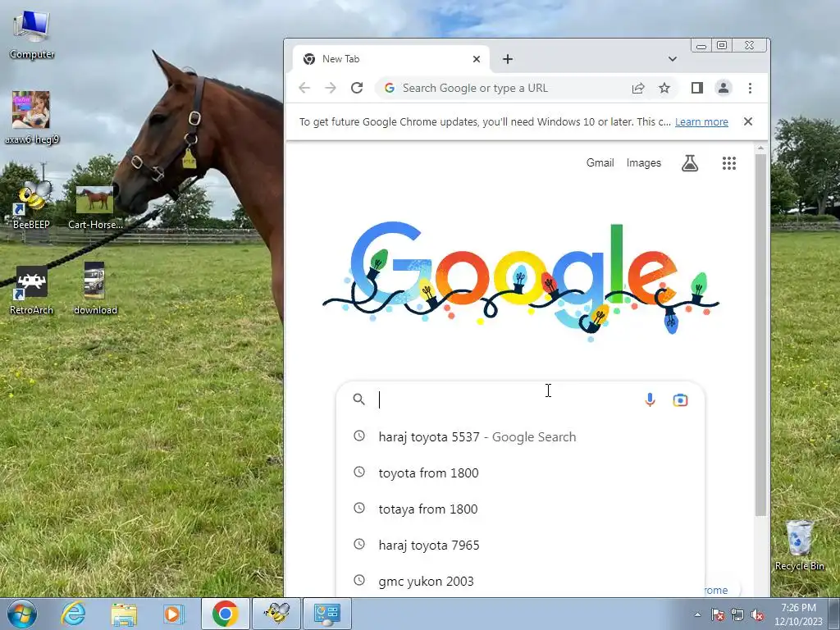Select suggestion haraj toyota 5537
The width and height of the screenshot is (840, 630).
(520, 437)
